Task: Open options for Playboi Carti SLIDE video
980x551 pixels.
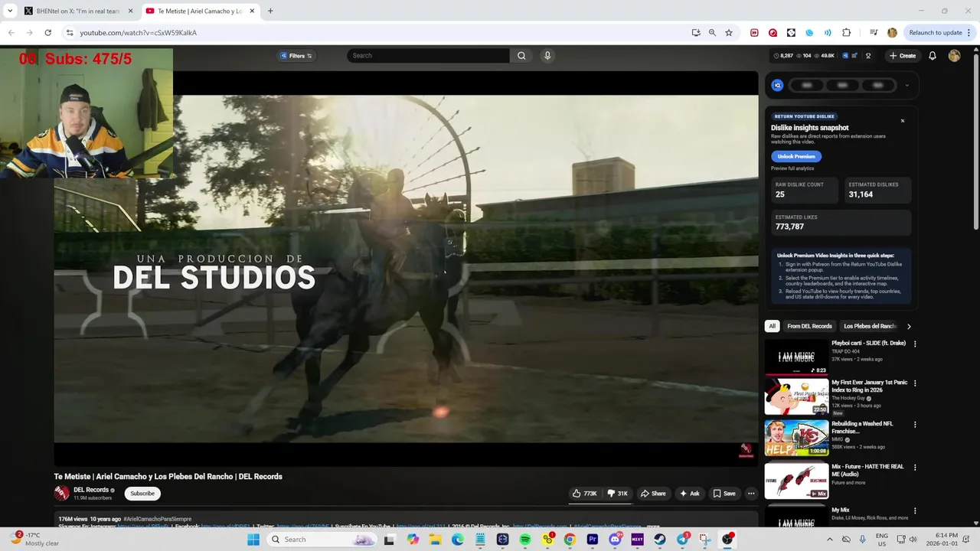Action: click(915, 344)
